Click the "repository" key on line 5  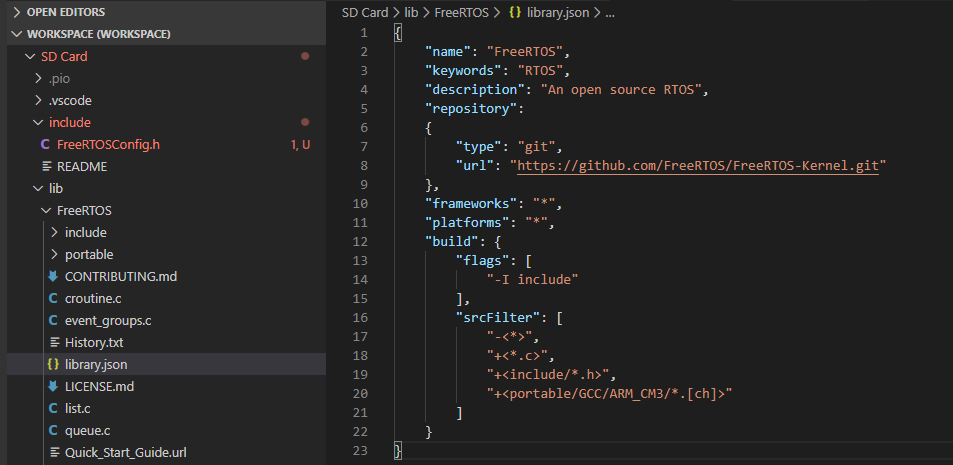point(470,108)
